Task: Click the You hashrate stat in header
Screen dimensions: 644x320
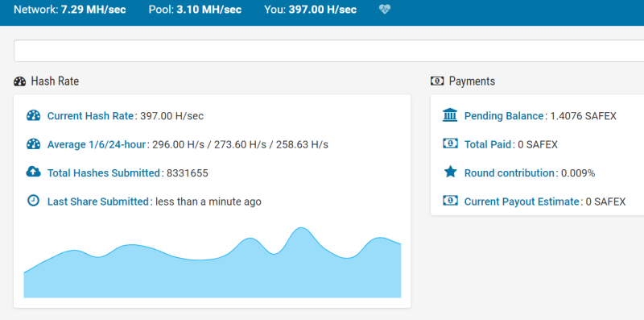Action: tap(311, 10)
